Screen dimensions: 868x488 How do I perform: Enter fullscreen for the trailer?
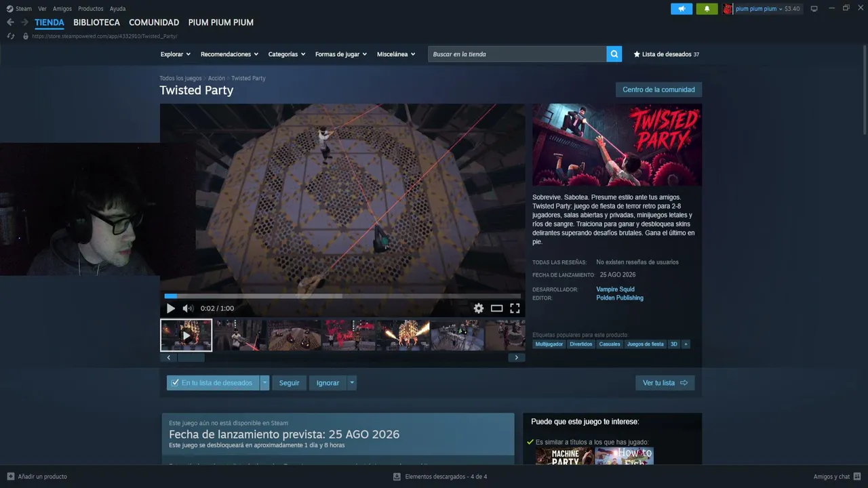515,308
